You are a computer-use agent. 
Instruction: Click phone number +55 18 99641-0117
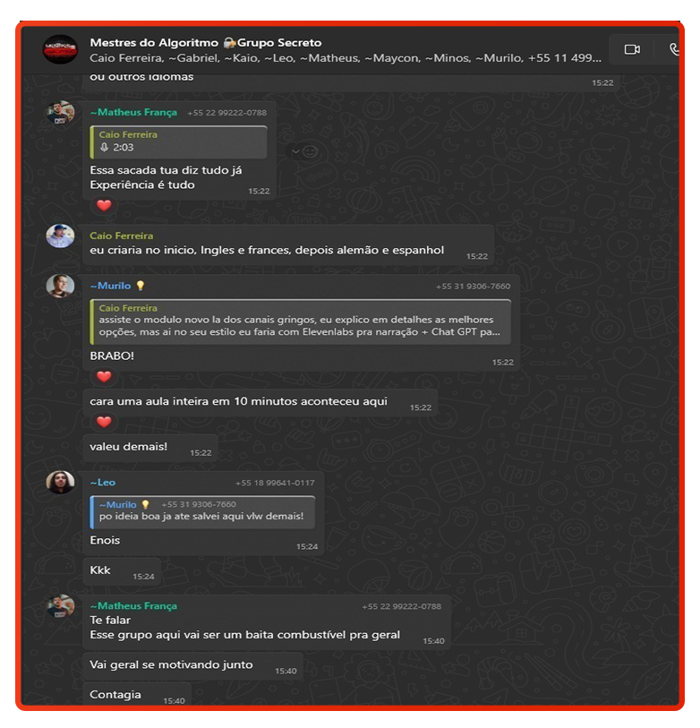tap(275, 484)
